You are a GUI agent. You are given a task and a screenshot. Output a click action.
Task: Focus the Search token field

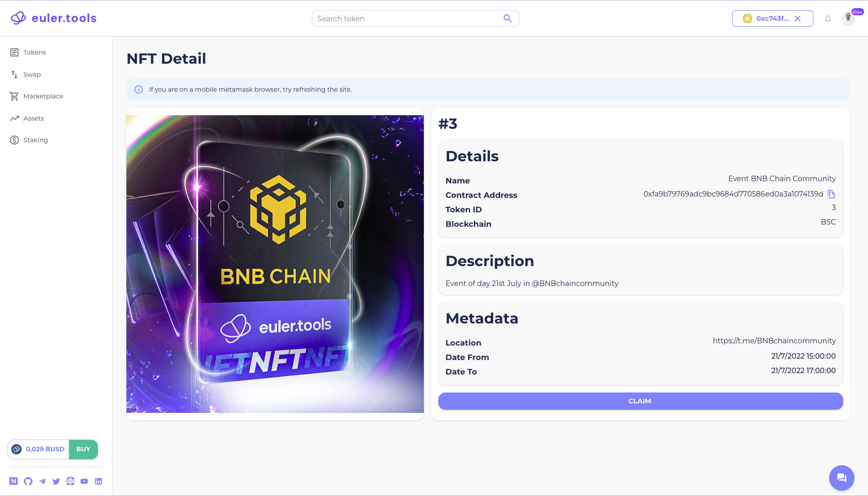(x=415, y=19)
